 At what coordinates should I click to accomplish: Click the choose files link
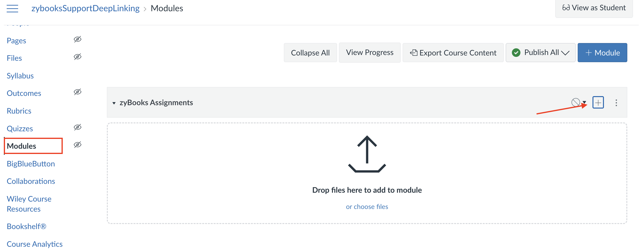point(367,206)
